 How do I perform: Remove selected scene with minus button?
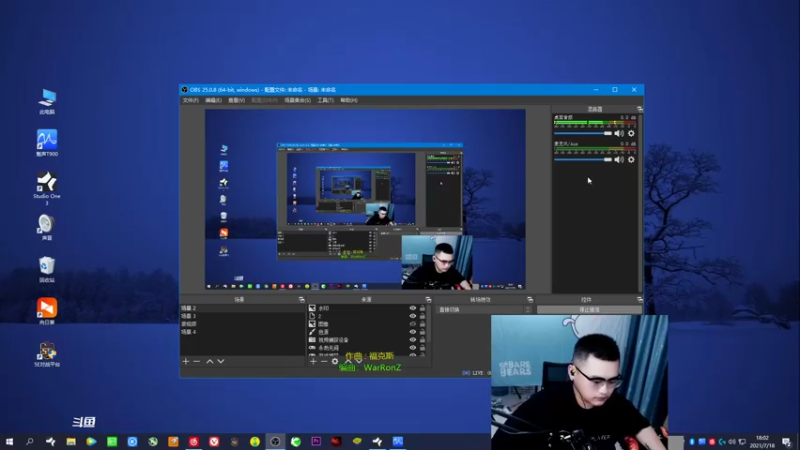pyautogui.click(x=197, y=361)
